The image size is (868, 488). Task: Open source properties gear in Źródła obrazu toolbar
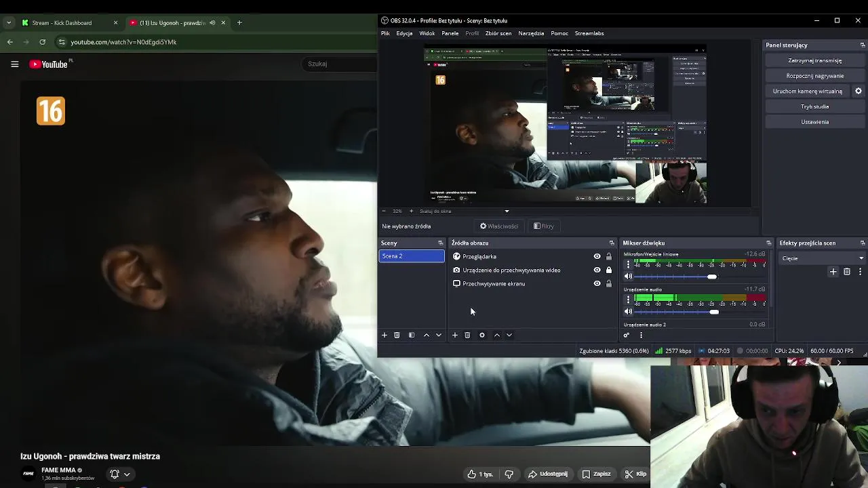(x=482, y=335)
